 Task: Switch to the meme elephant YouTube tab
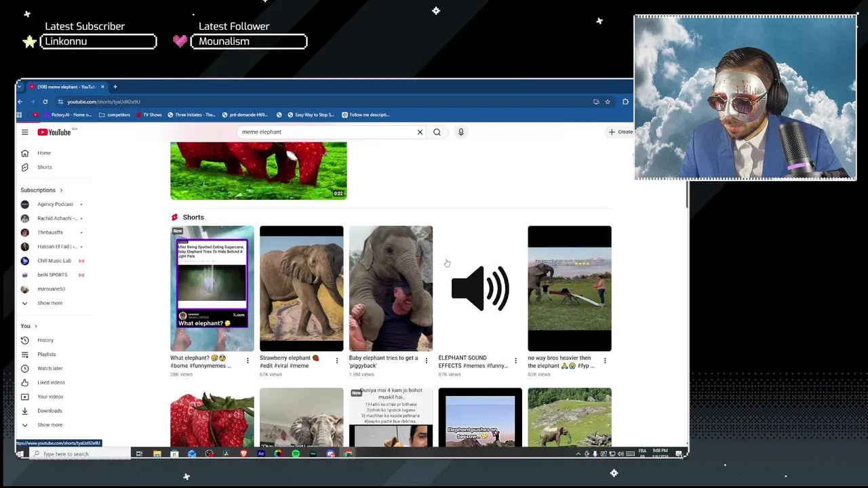pyautogui.click(x=66, y=87)
